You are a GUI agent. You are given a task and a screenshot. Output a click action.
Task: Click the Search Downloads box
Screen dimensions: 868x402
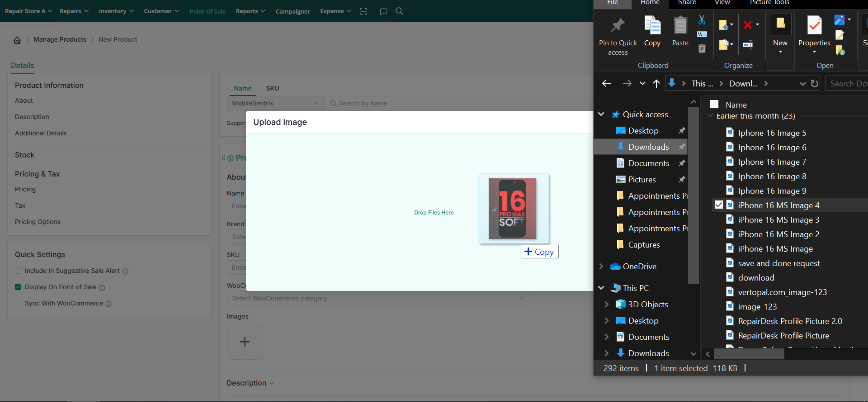coord(847,84)
